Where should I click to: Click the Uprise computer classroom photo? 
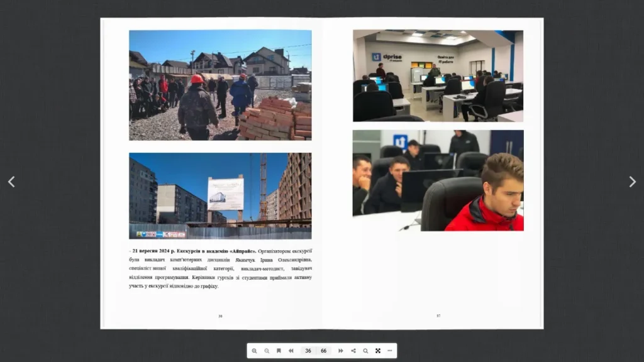(x=438, y=75)
